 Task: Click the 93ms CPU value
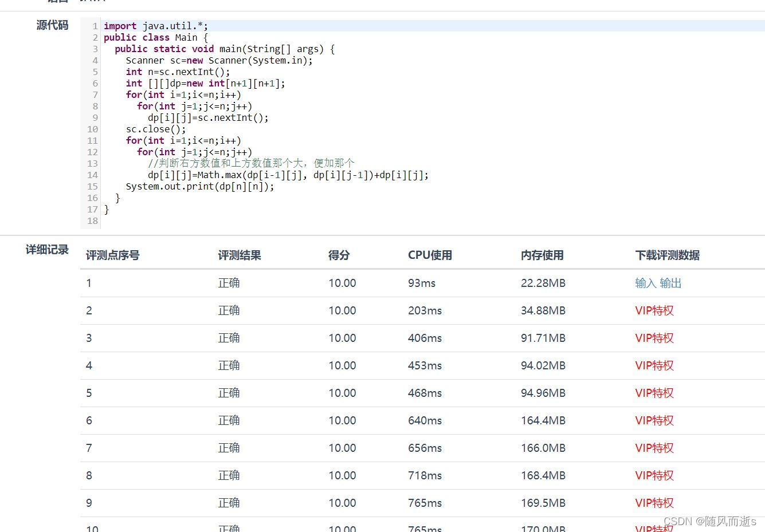(422, 283)
